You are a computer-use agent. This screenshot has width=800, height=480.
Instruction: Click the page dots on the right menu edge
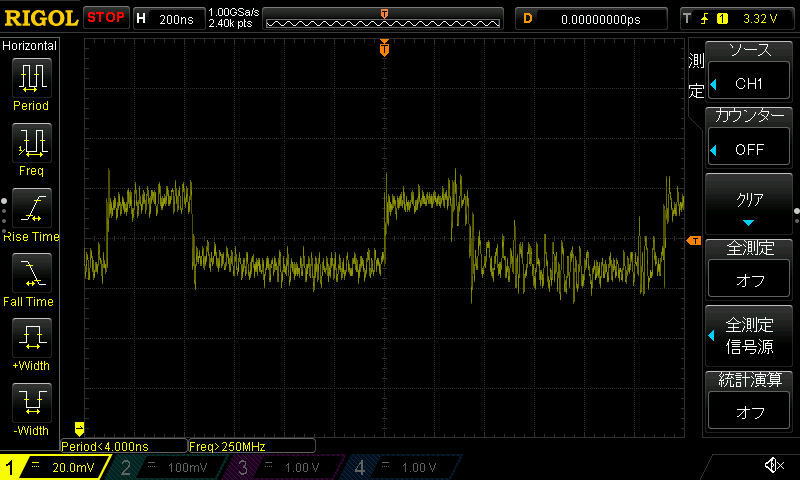pos(796,215)
